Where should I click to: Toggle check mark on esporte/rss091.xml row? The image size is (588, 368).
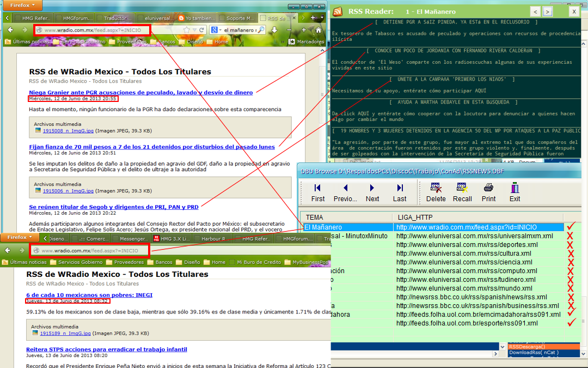click(x=571, y=322)
